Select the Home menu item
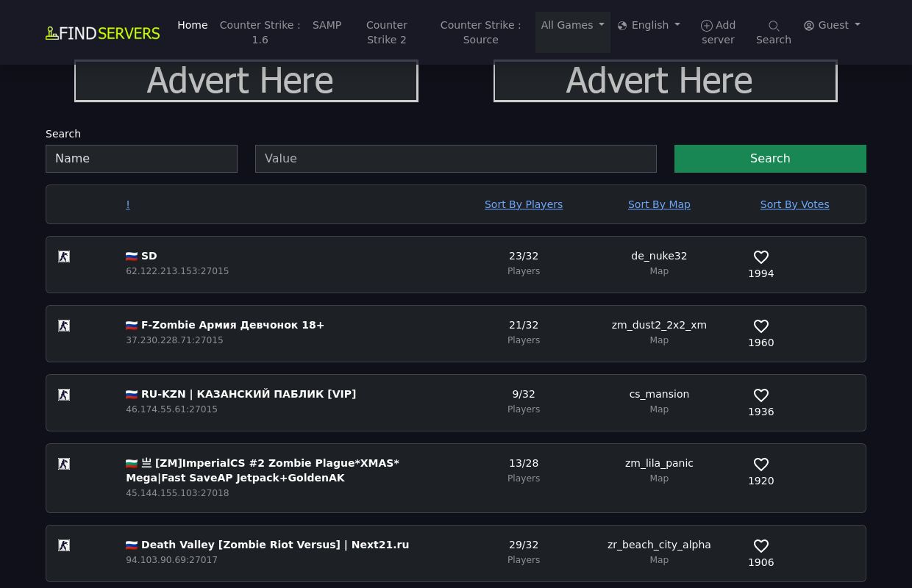Viewport: 912px width, 588px height. click(192, 25)
